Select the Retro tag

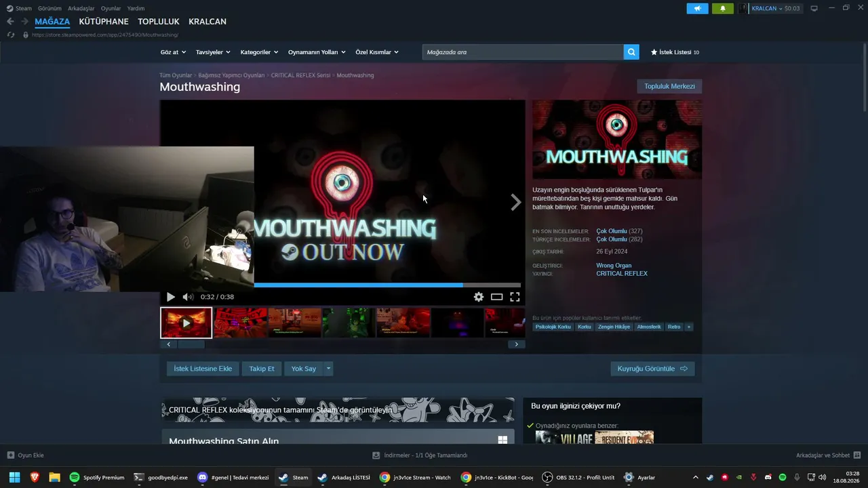(x=674, y=327)
